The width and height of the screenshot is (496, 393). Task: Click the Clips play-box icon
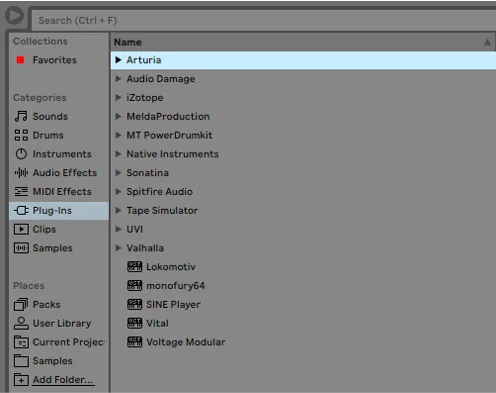(21, 229)
